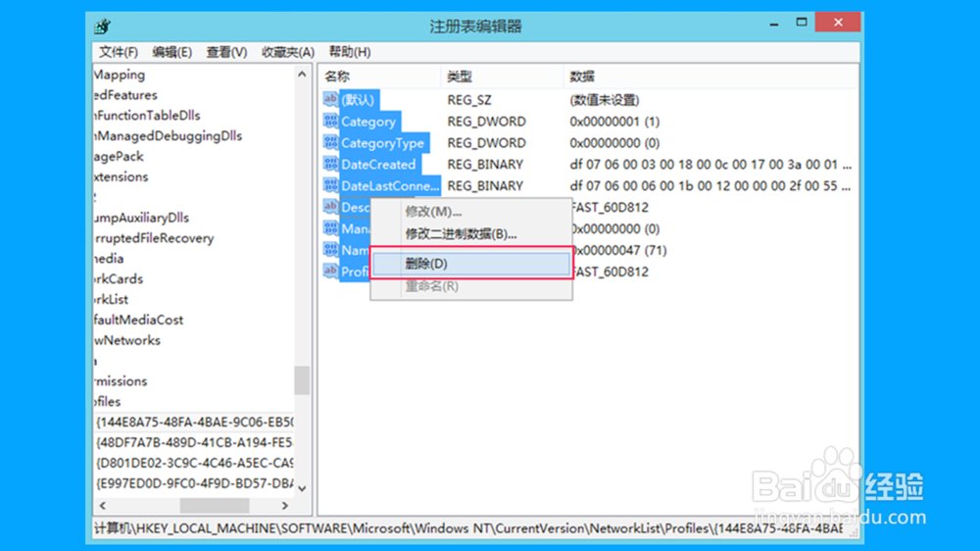This screenshot has height=551, width=980.
Task: Select the {D801DE02-3C9C-4C46... tree key
Action: 194,463
